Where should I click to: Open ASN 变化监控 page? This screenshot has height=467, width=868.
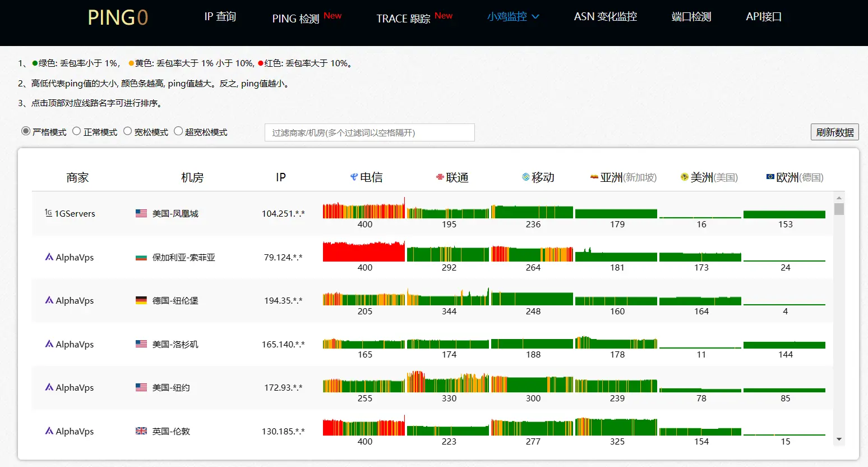tap(606, 17)
